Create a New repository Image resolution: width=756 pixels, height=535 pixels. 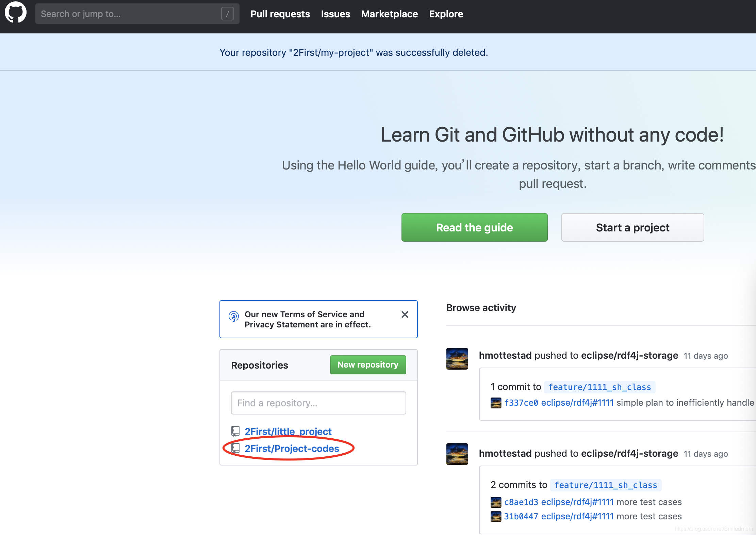tap(368, 365)
